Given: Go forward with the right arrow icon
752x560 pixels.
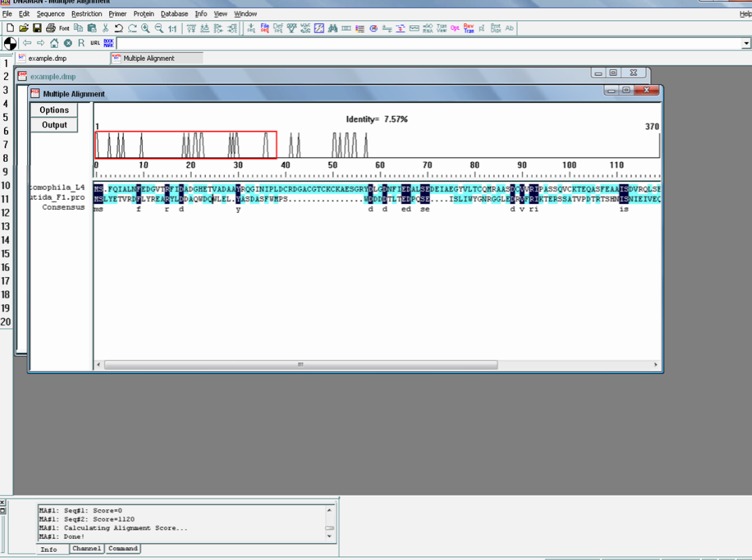Looking at the screenshot, I should (41, 43).
